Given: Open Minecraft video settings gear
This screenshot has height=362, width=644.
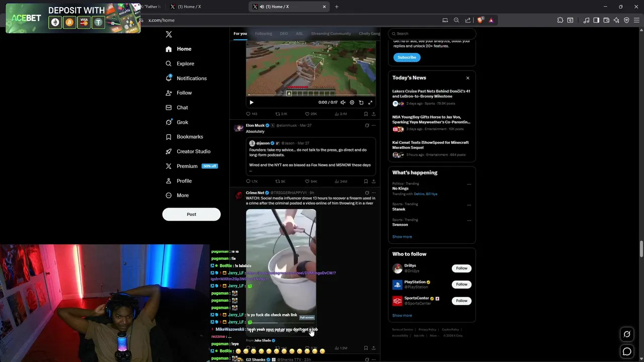Looking at the screenshot, I should click(x=352, y=103).
